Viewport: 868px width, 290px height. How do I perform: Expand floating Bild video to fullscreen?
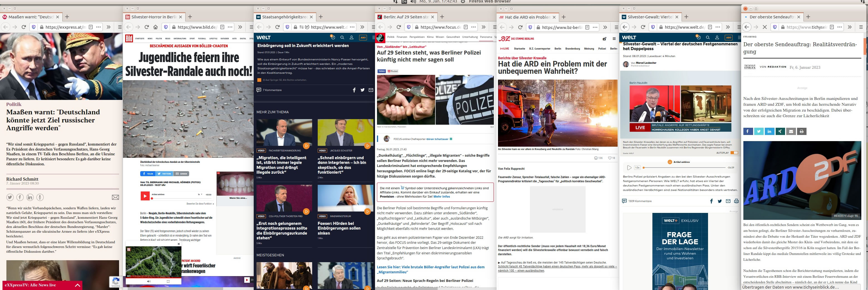tap(168, 281)
